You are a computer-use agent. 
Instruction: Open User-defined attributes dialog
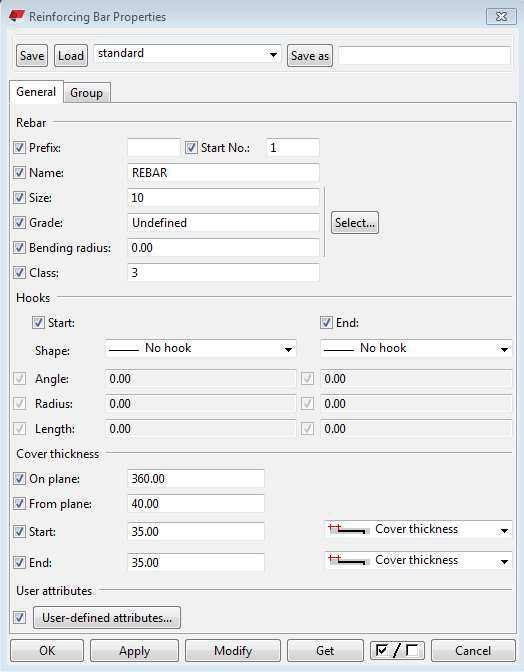[x=107, y=618]
